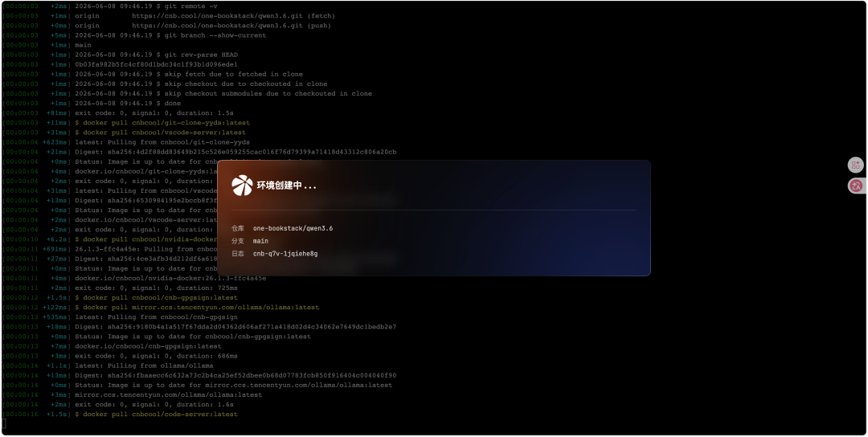Select digest sha256:9180b4a1a517f67dda2d line
The height and width of the screenshot is (437, 868).
point(235,327)
